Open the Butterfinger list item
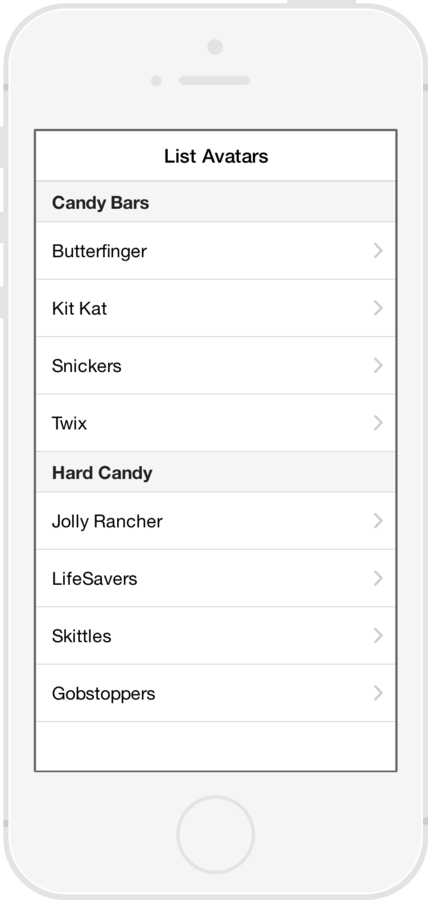 216,251
